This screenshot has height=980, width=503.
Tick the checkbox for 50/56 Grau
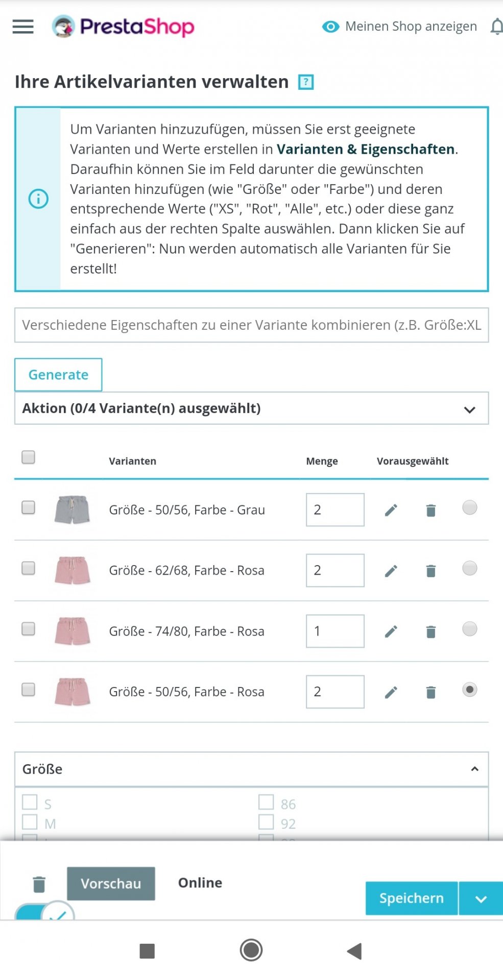[x=29, y=507]
